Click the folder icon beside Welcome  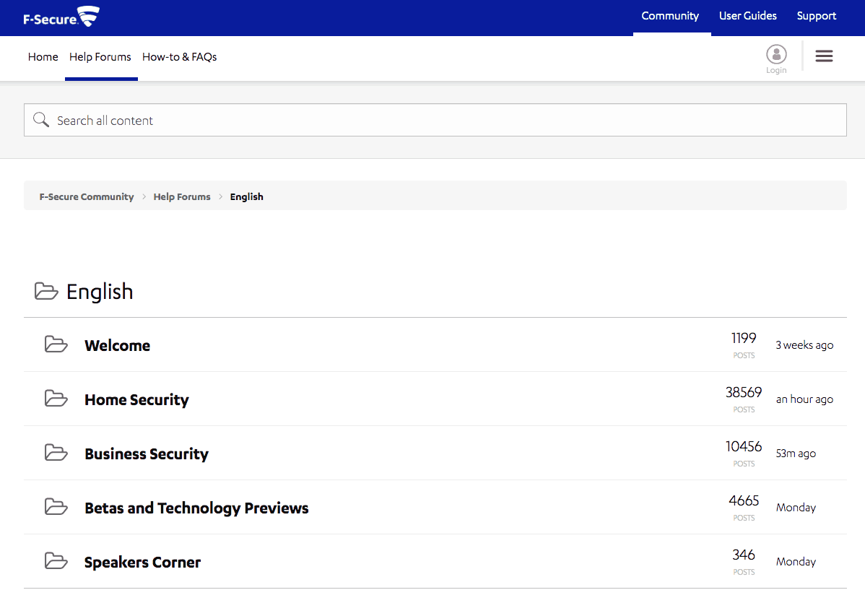coord(56,344)
